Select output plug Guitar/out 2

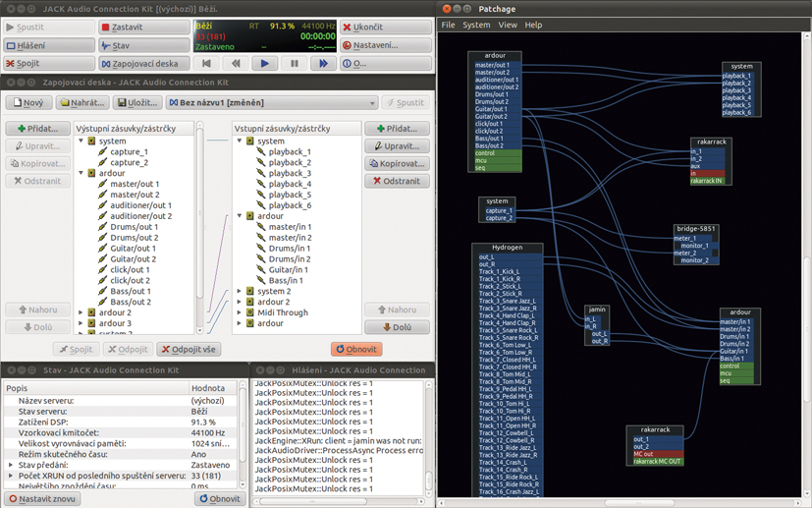[134, 258]
